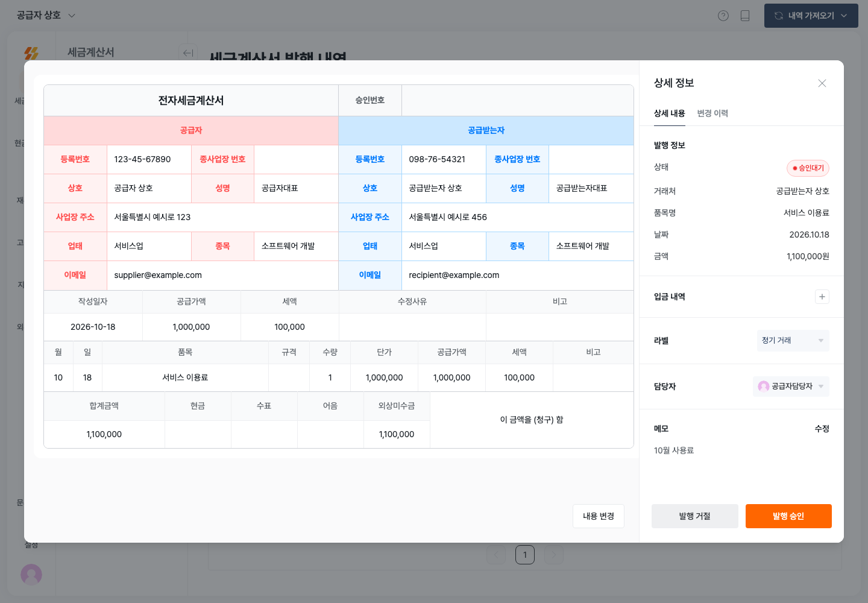Click recipient registration number 098-76-54321
Image resolution: width=868 pixels, height=603 pixels.
coord(437,159)
